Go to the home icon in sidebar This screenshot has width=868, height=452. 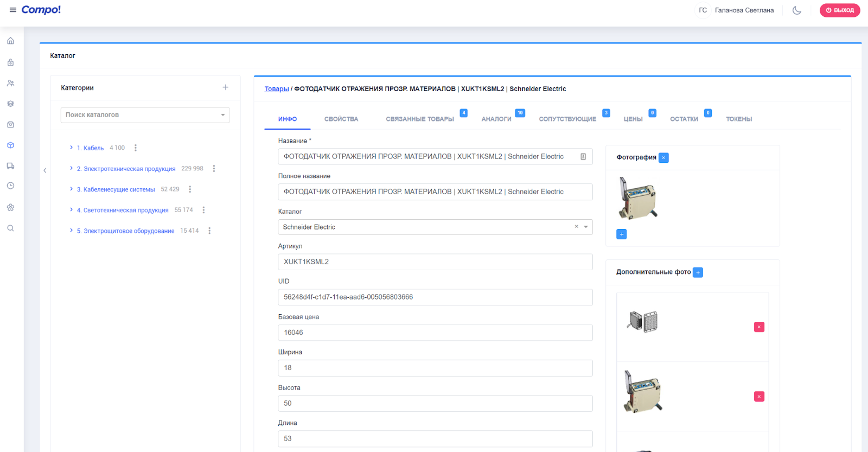(x=10, y=41)
